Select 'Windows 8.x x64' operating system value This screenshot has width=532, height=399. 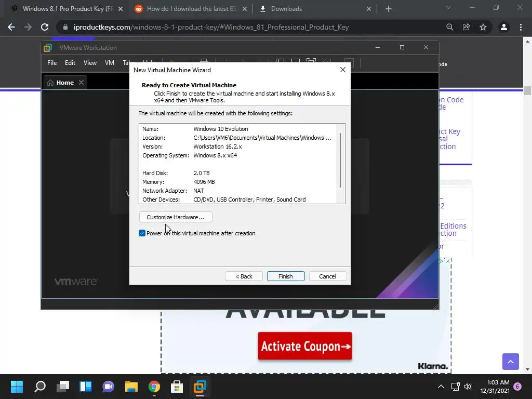tap(215, 155)
